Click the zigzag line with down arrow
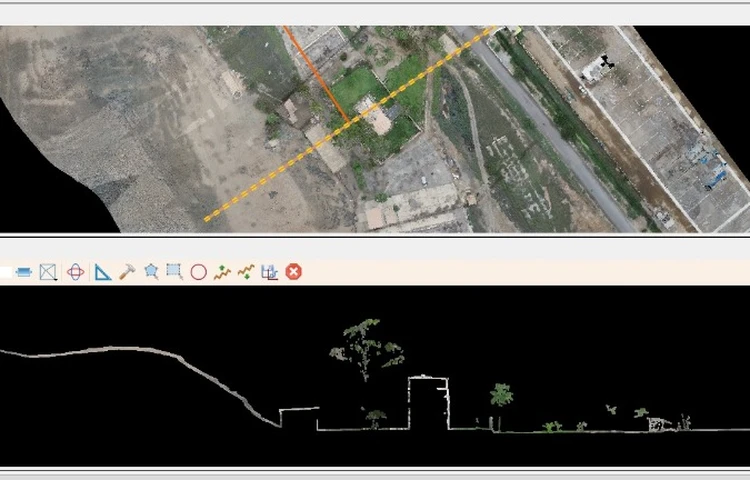This screenshot has width=750, height=480. [246, 272]
